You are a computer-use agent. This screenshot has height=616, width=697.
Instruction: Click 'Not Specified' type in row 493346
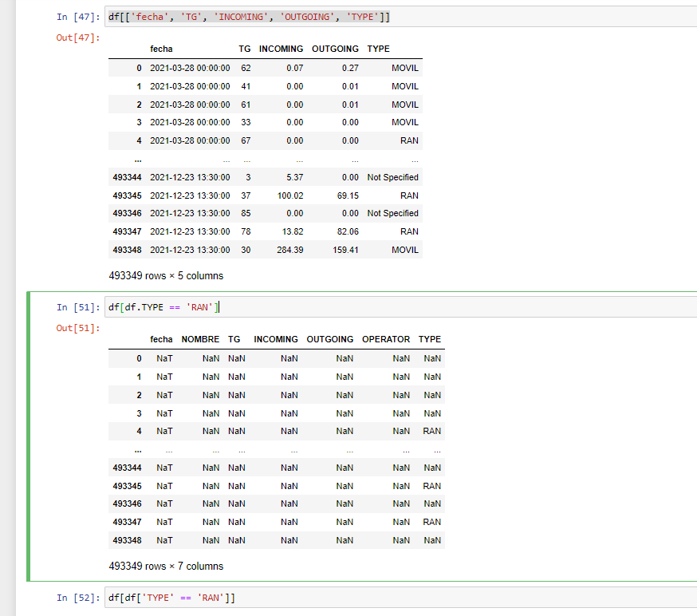[392, 214]
